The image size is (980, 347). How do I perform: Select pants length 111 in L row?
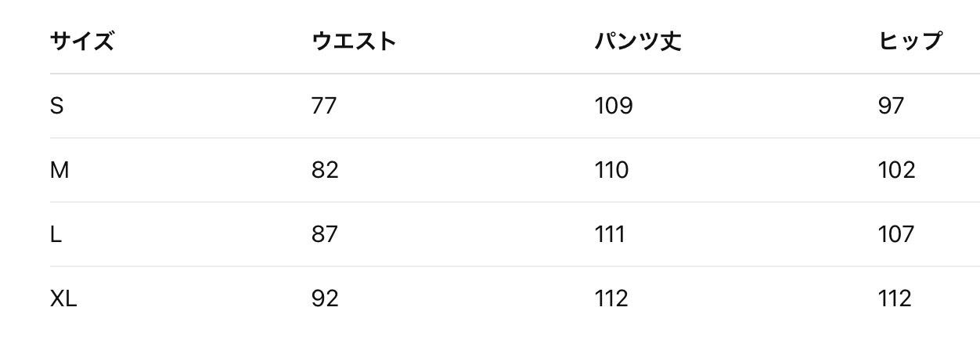coord(610,234)
